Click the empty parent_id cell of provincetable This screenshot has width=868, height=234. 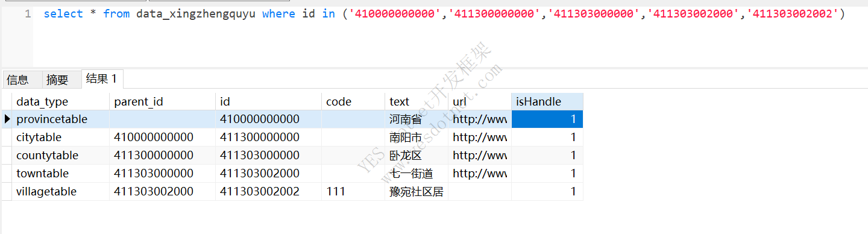tap(162, 119)
